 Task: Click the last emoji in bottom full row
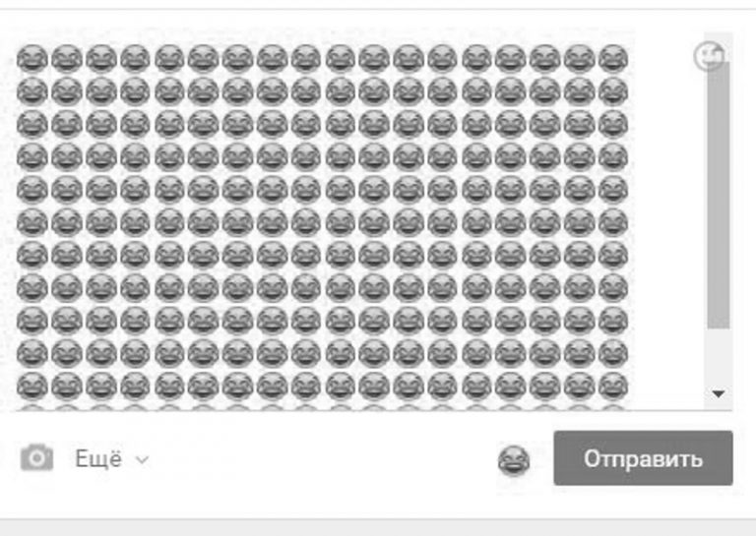coord(613,387)
